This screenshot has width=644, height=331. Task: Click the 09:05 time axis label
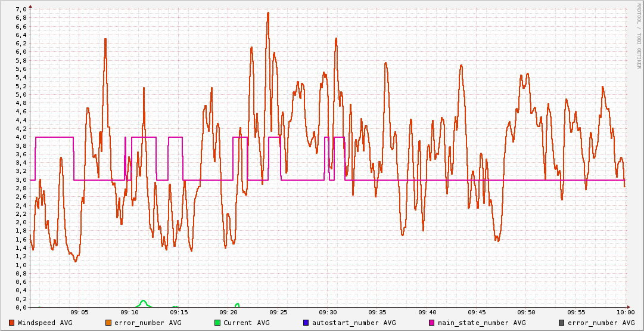coord(80,313)
